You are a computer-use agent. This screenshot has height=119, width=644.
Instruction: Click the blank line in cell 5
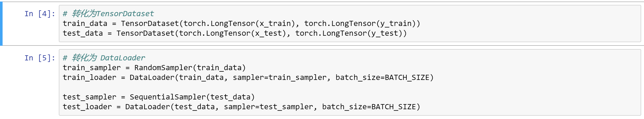point(350,87)
